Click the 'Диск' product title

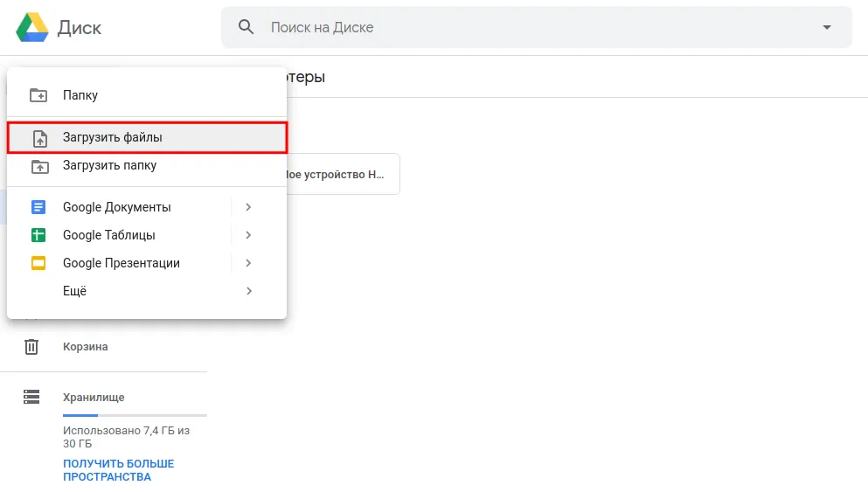[80, 28]
